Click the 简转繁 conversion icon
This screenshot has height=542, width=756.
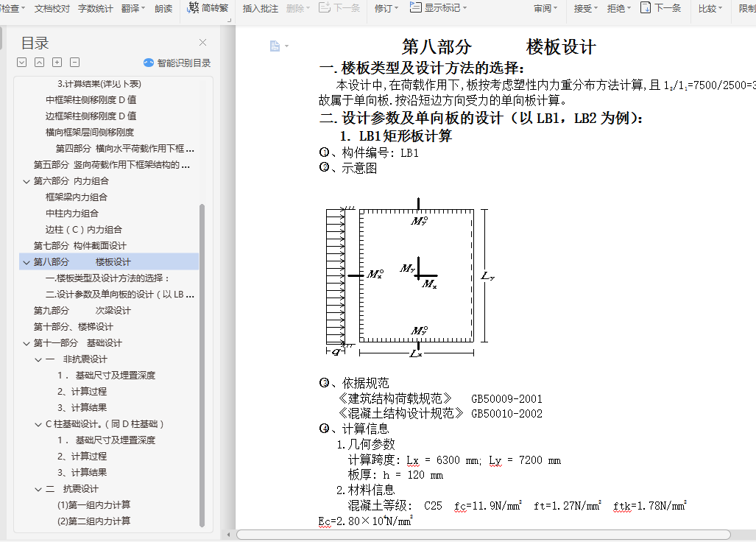click(x=194, y=7)
